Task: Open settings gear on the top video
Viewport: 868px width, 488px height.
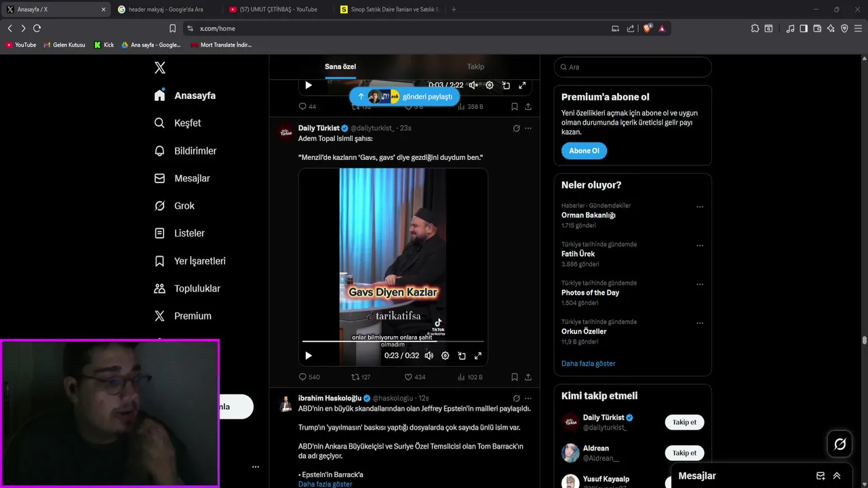Action: (x=490, y=85)
